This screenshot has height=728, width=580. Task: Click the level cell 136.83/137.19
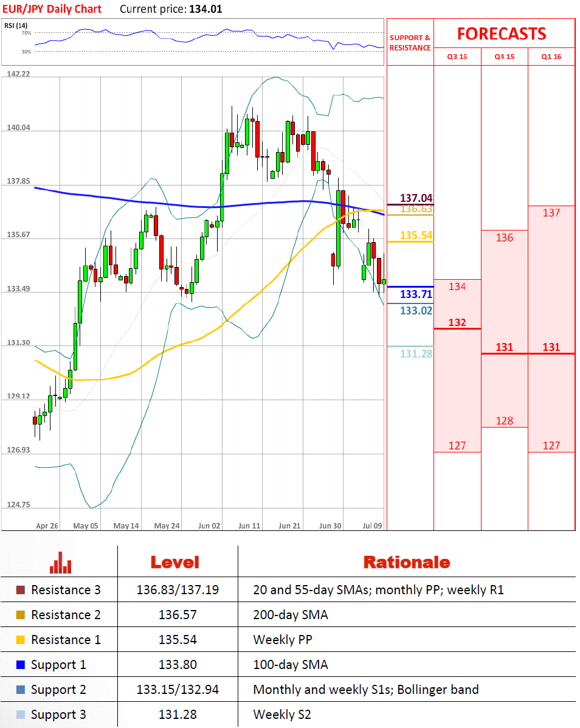tap(178, 590)
